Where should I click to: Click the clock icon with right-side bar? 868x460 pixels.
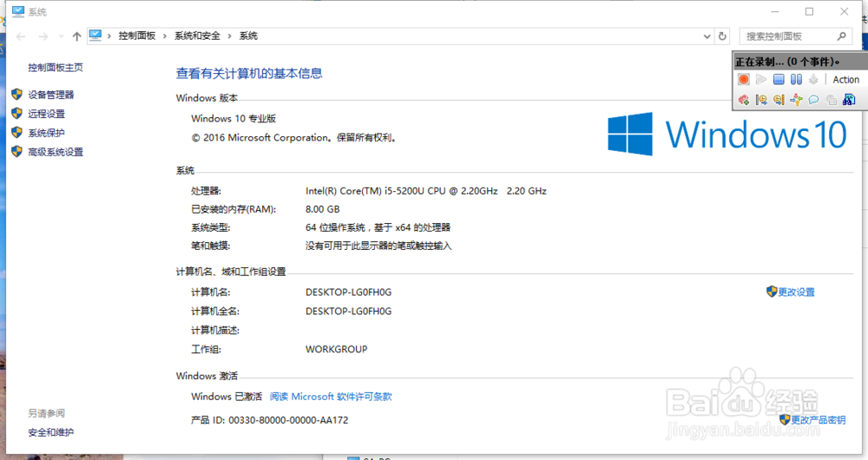[x=779, y=100]
